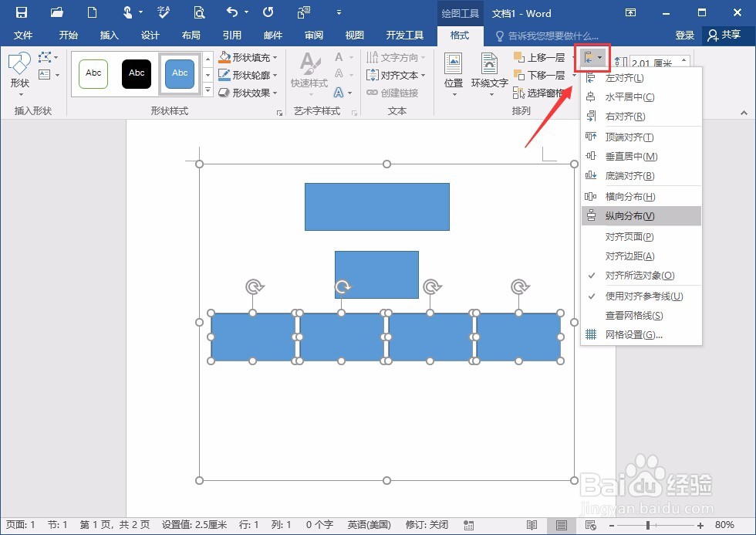Choose Align Center (水平居中)
This screenshot has height=535, width=756.
coord(641,97)
